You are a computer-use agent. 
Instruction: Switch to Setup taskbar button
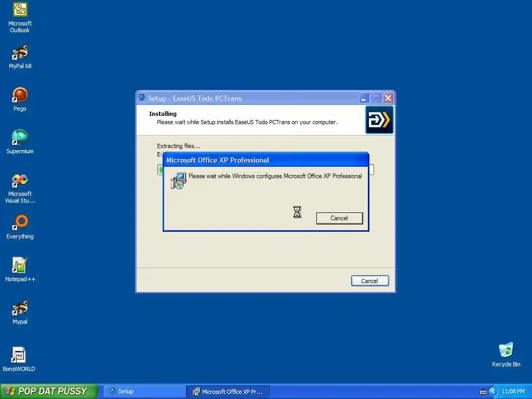pyautogui.click(x=144, y=392)
